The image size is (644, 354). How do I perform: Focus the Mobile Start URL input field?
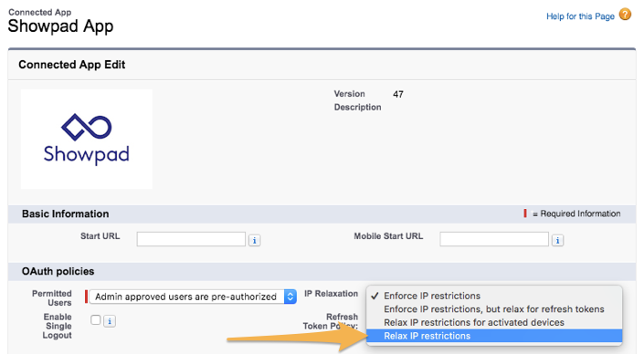coord(494,239)
